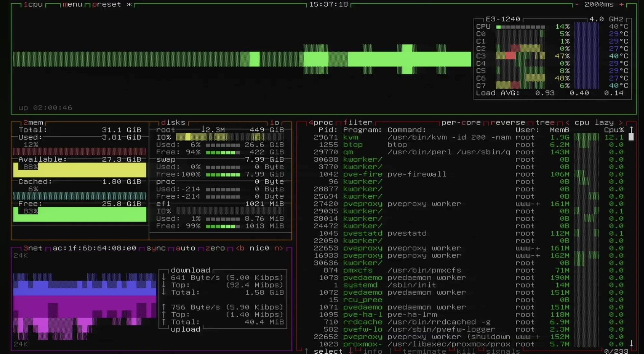
Task: Click the right arrow after cpu lazy sorting
Action: pos(621,123)
